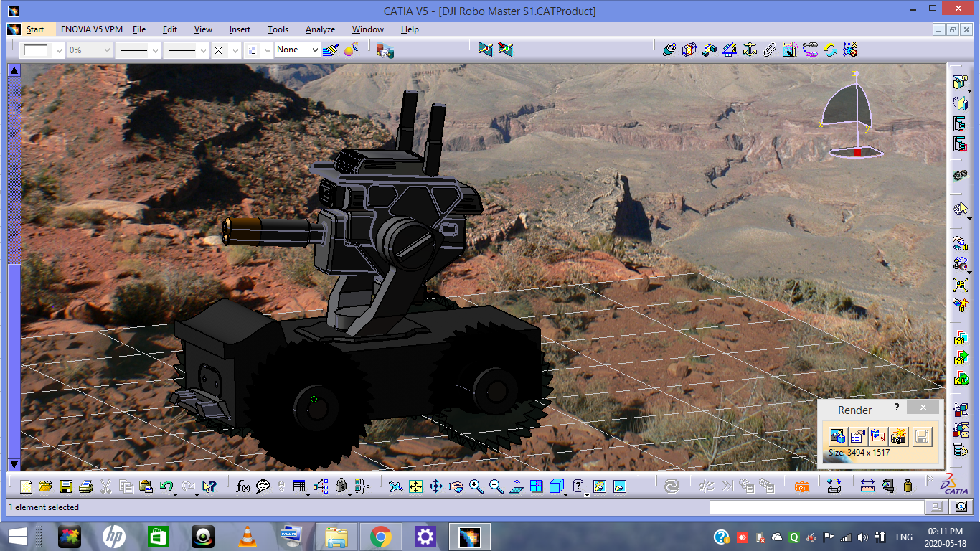Click the first icon in Render toolbar
The width and height of the screenshot is (980, 551).
(837, 435)
